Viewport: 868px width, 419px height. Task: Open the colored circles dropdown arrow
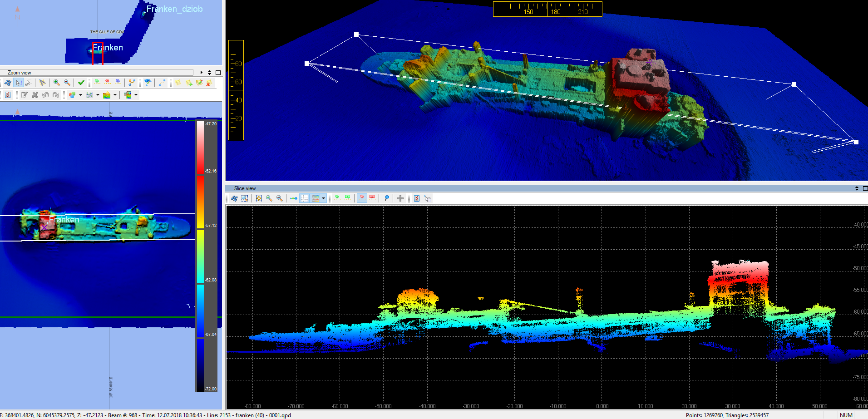pos(80,95)
